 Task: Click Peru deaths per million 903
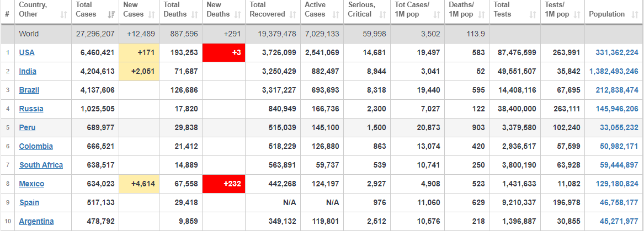[478, 127]
